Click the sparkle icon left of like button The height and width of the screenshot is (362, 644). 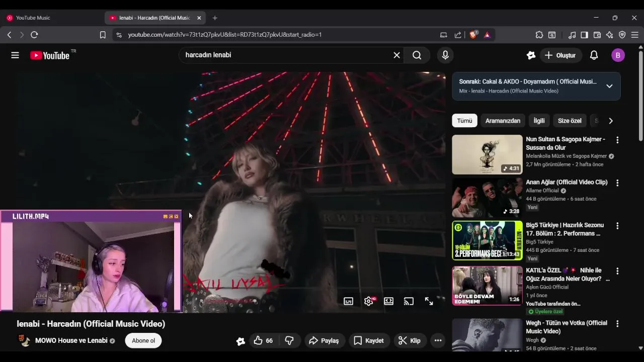(x=240, y=341)
